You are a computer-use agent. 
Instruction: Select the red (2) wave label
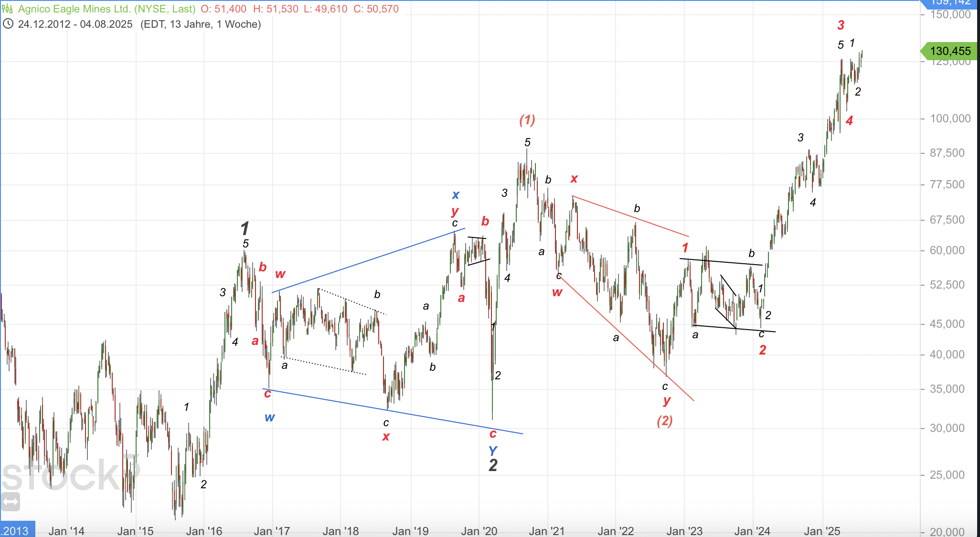click(x=665, y=420)
